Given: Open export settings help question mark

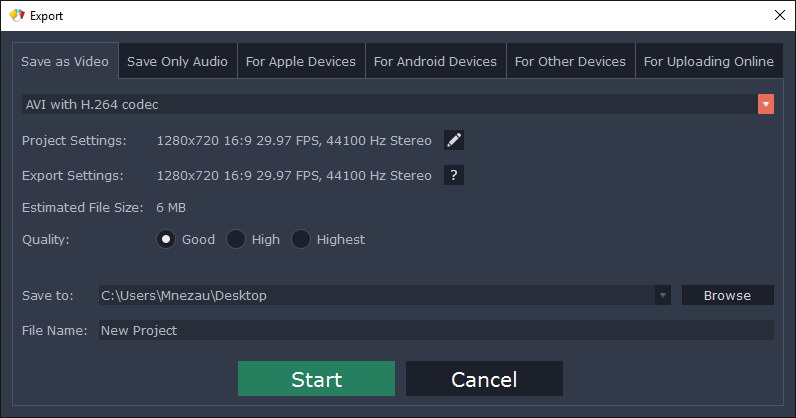Looking at the screenshot, I should 453,175.
